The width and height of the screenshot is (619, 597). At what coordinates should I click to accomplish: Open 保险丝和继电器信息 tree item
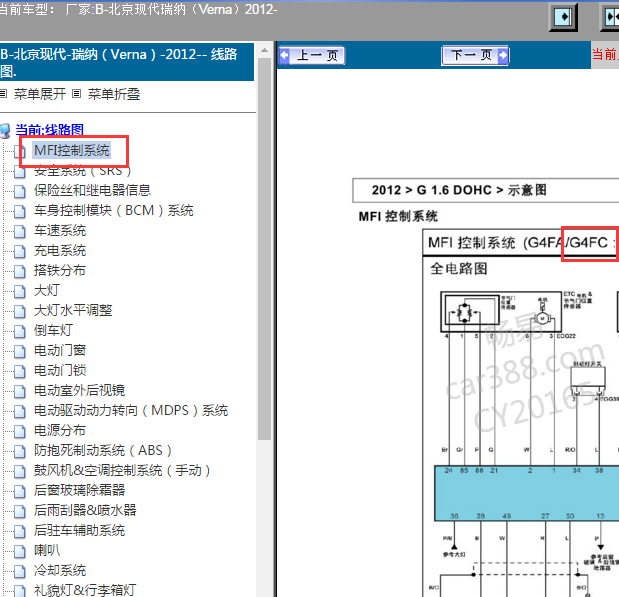[x=92, y=190]
